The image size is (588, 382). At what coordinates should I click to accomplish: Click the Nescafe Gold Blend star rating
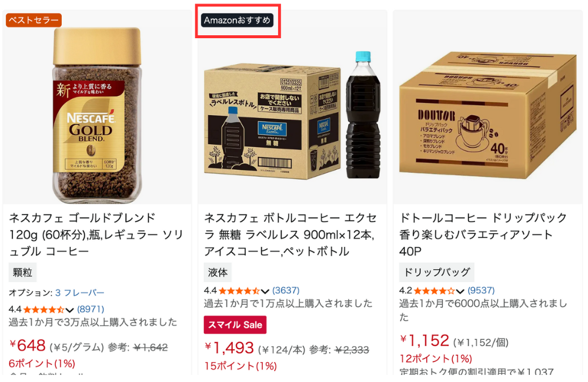[x=44, y=310]
